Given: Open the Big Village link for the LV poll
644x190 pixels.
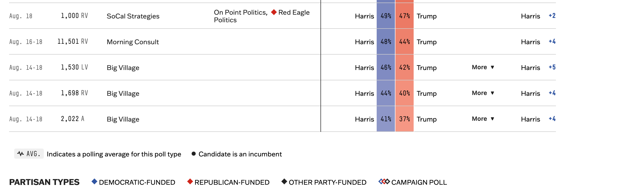Looking at the screenshot, I should pos(123,68).
